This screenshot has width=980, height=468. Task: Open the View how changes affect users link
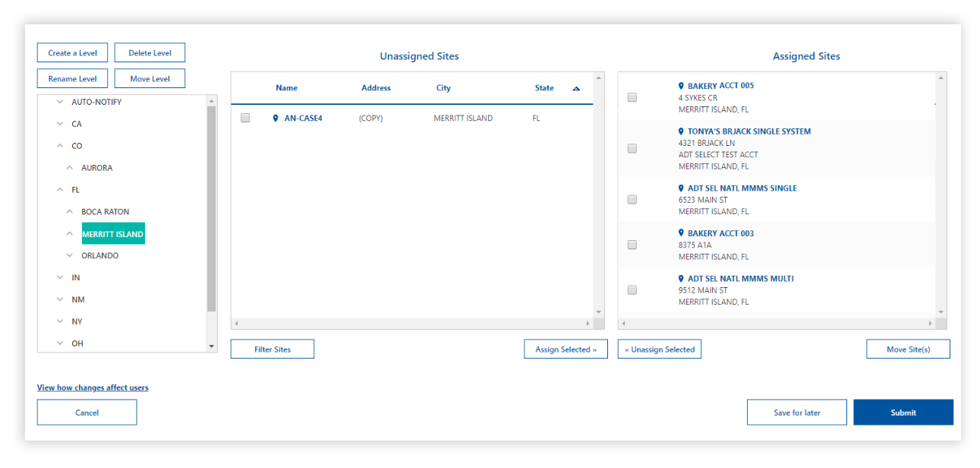click(x=93, y=387)
